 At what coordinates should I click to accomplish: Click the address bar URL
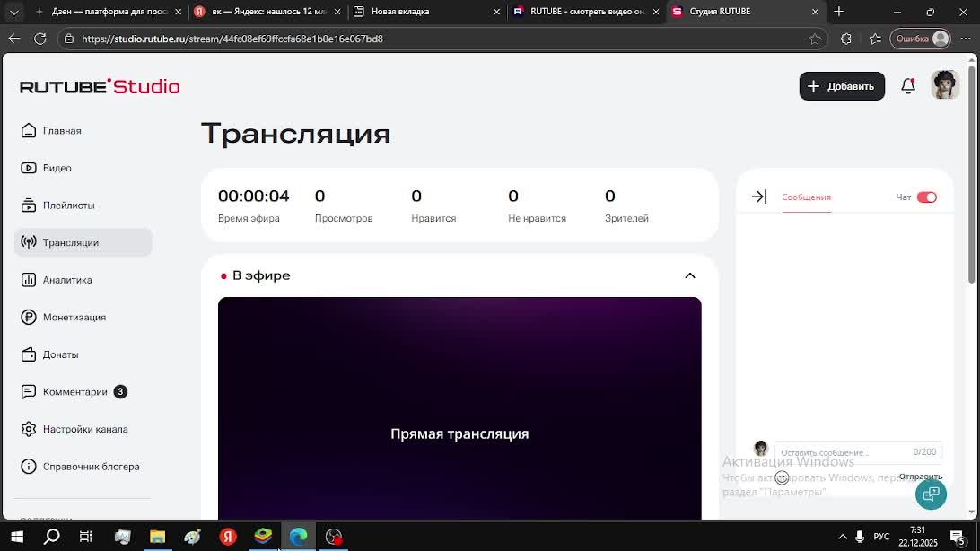[232, 39]
